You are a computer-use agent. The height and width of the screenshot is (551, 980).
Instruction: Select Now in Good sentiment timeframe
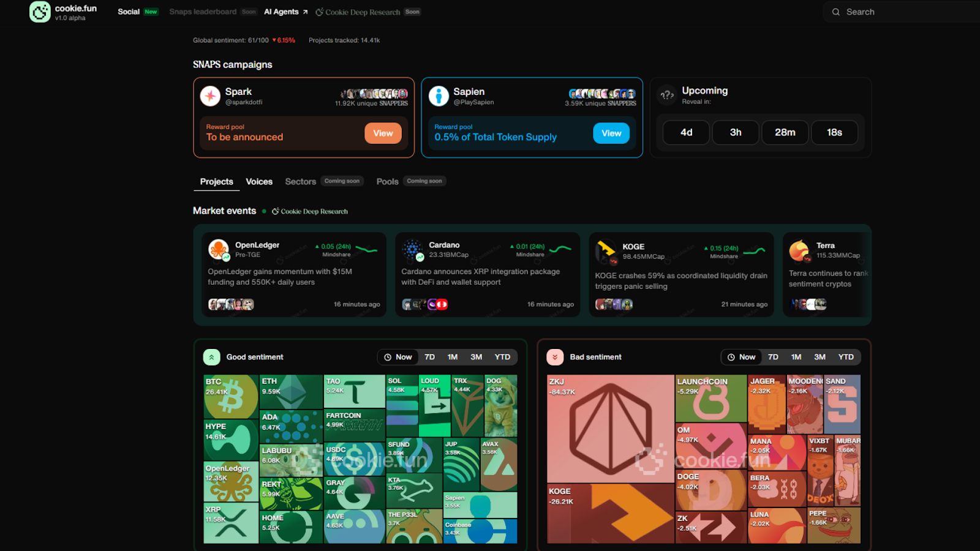(398, 357)
